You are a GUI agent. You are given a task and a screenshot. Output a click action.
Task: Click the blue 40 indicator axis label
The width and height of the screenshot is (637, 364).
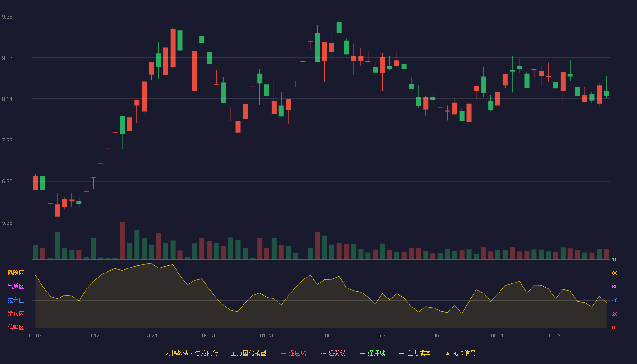pos(615,300)
